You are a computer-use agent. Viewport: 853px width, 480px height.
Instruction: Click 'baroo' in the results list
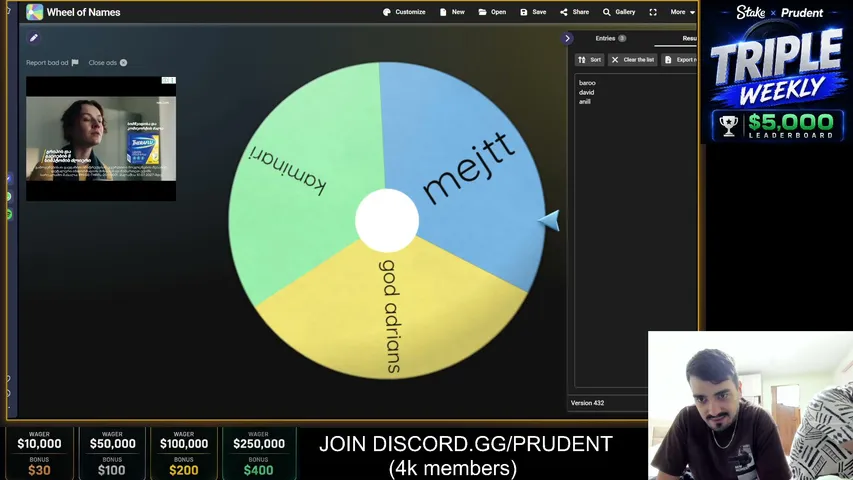[587, 83]
